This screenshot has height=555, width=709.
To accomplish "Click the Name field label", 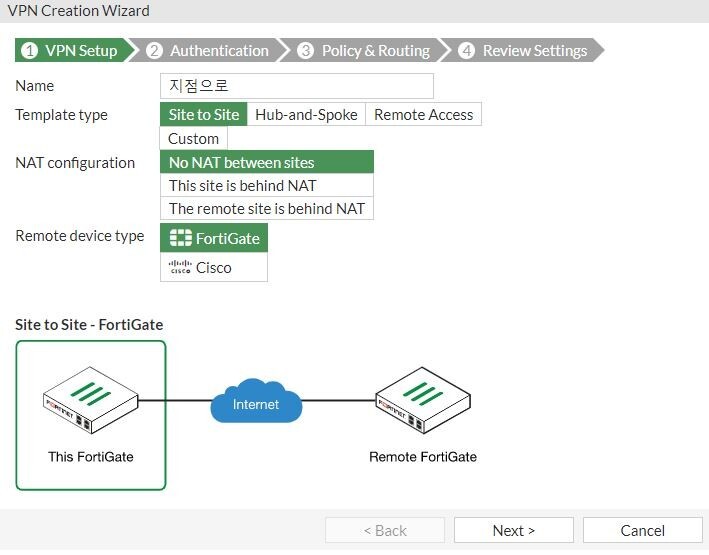I will point(35,85).
